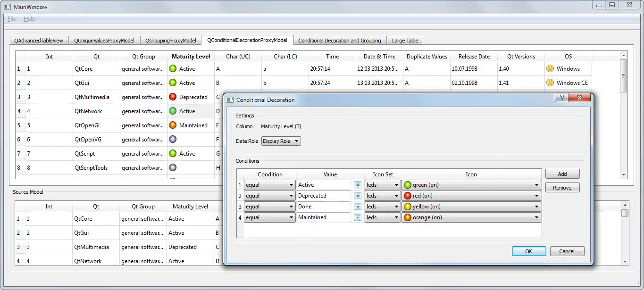Click the value picker icon beside Maintained
The image size is (644, 290).
pyautogui.click(x=358, y=217)
